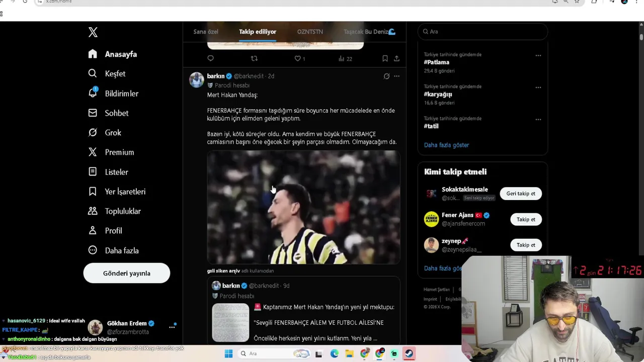Share the top post
Screen dimensions: 644x362
396,58
